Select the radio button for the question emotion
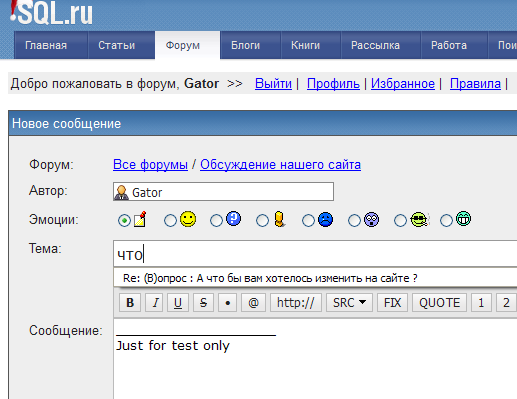 pyautogui.click(x=216, y=220)
